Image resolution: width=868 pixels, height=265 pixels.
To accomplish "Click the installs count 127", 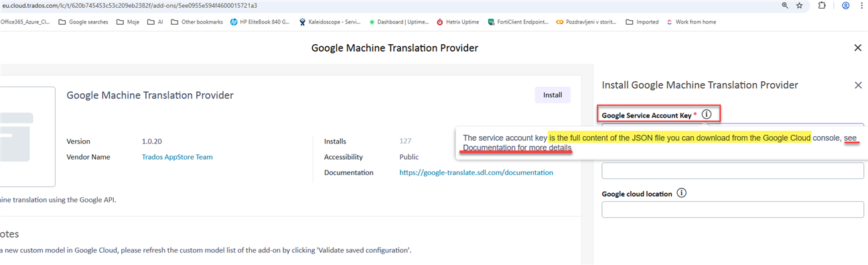I will coord(405,142).
